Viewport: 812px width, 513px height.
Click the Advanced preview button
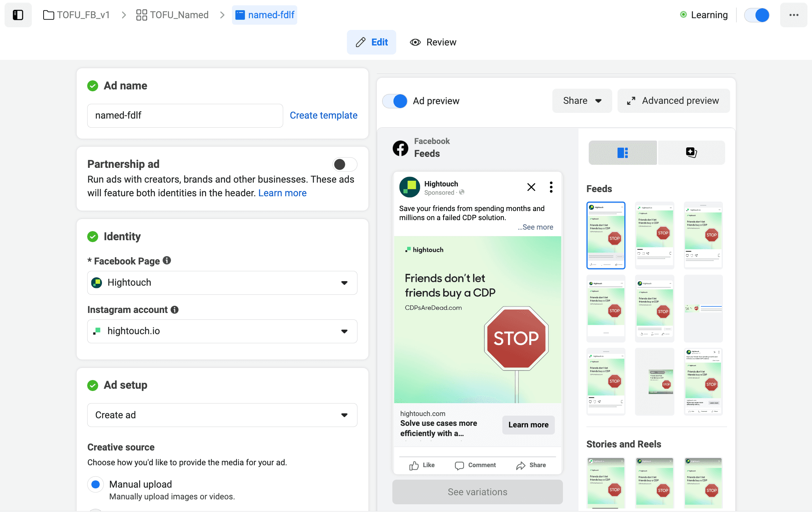[x=673, y=101]
